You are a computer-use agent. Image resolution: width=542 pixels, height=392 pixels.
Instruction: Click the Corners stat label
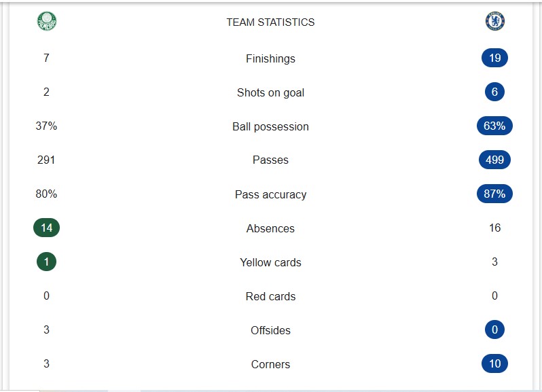[x=270, y=364]
